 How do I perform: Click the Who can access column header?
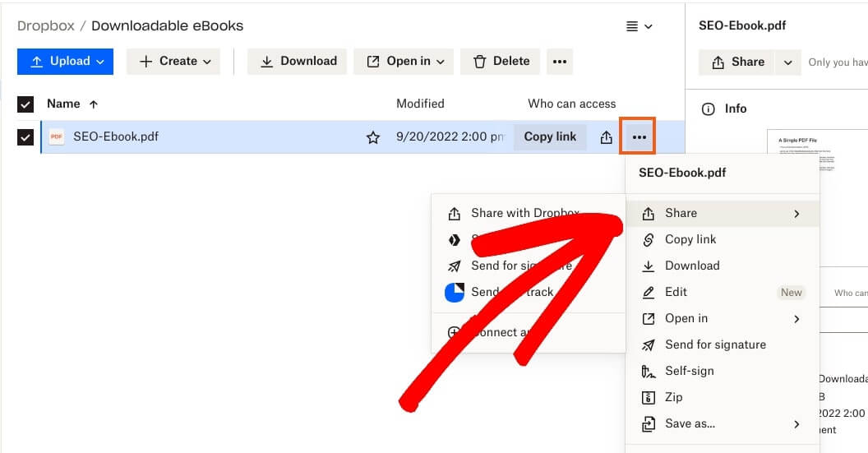(x=572, y=104)
